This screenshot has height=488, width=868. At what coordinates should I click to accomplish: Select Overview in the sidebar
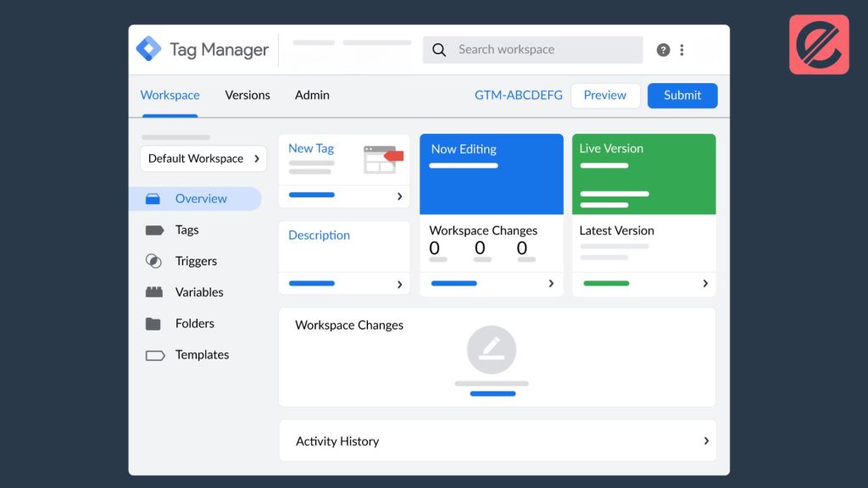coord(196,198)
